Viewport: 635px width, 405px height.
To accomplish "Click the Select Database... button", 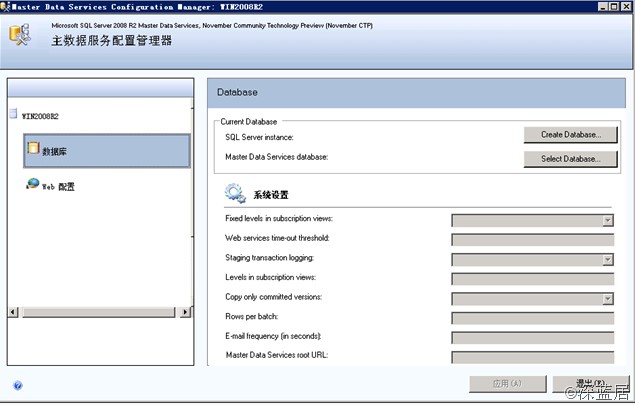I will pos(571,159).
